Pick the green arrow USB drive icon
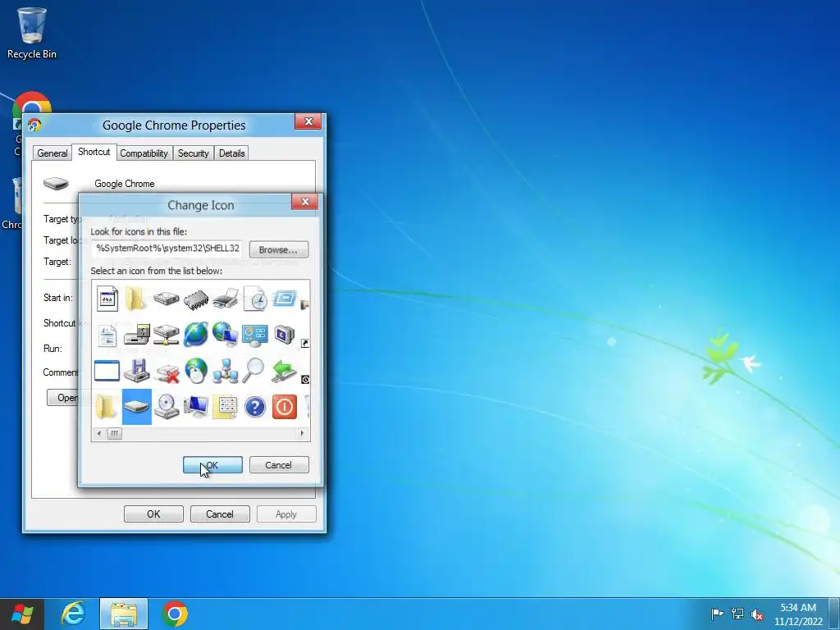Screen dimensions: 840x630 (x=284, y=371)
